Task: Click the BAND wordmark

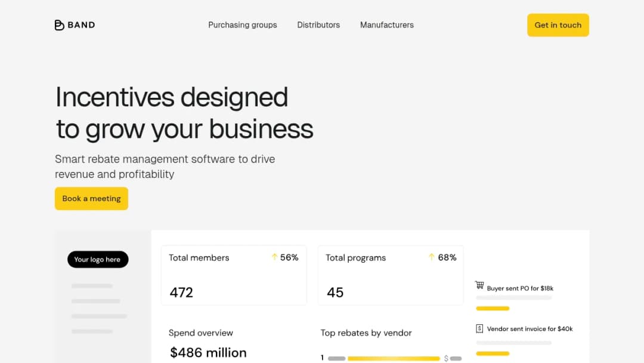Action: pos(81,25)
